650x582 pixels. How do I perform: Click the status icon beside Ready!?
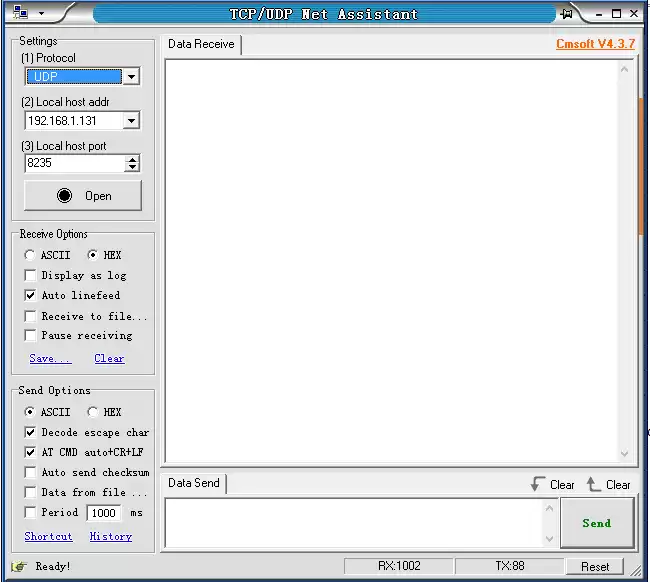click(x=18, y=566)
